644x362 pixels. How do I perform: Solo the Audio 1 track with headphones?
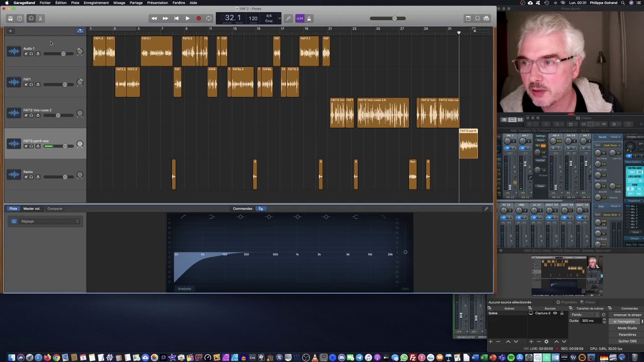tap(31, 54)
